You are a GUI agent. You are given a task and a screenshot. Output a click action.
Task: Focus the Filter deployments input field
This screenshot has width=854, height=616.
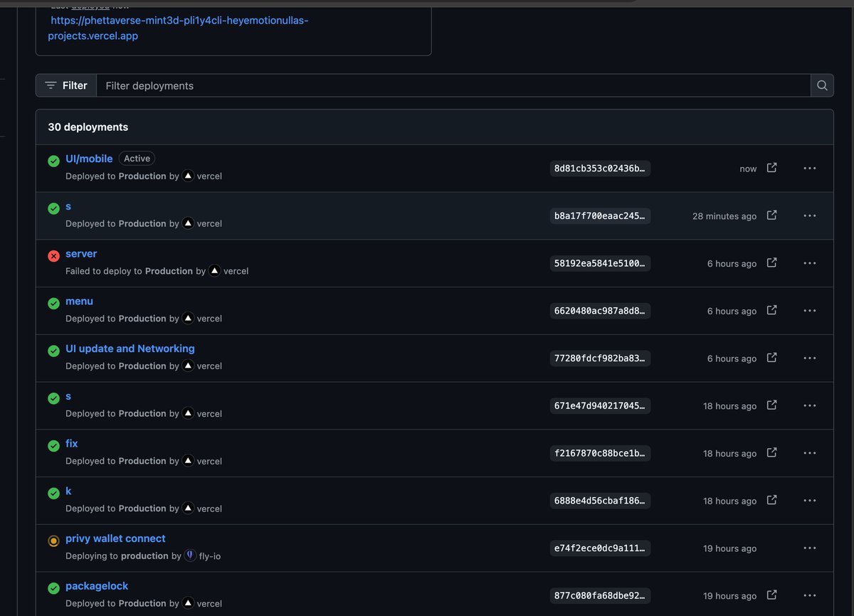[453, 85]
